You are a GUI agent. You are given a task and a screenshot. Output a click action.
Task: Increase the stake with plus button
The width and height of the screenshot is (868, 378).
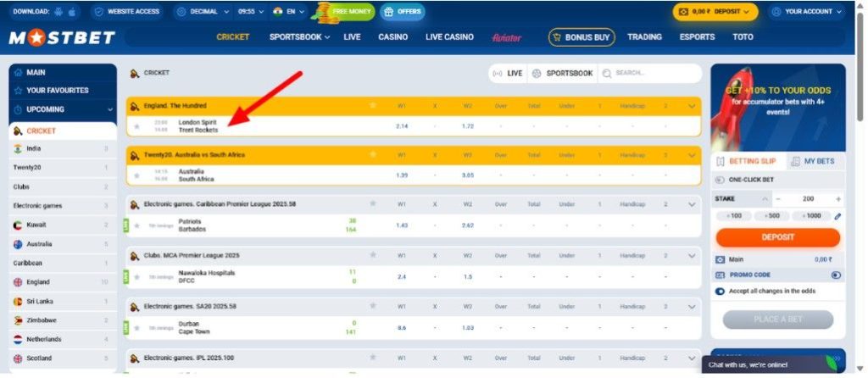838,198
